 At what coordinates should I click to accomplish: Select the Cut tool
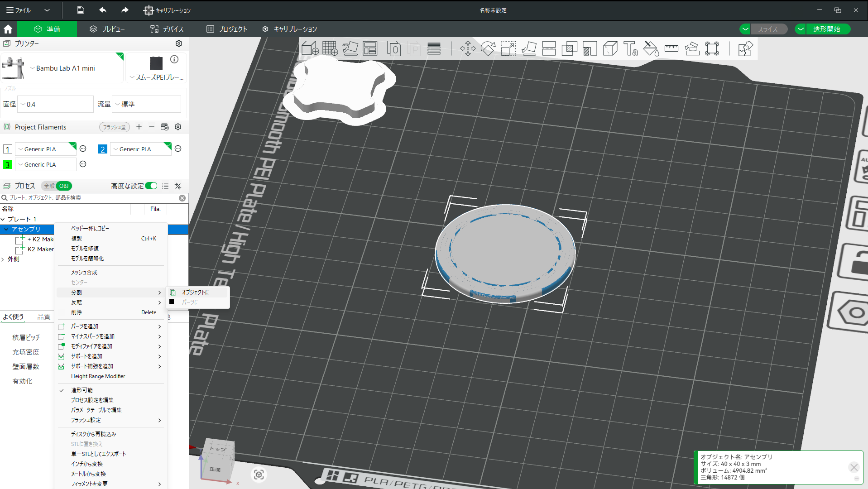pyautogui.click(x=549, y=48)
